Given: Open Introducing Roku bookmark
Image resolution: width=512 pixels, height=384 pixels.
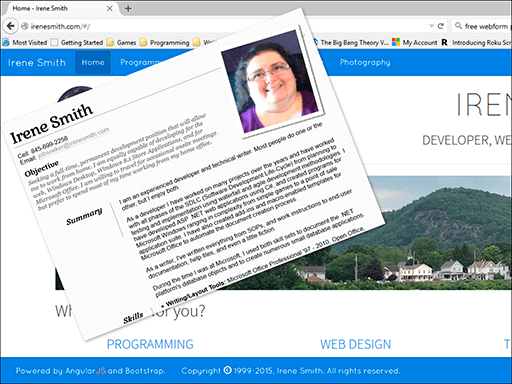Looking at the screenshot, I should coord(476,42).
